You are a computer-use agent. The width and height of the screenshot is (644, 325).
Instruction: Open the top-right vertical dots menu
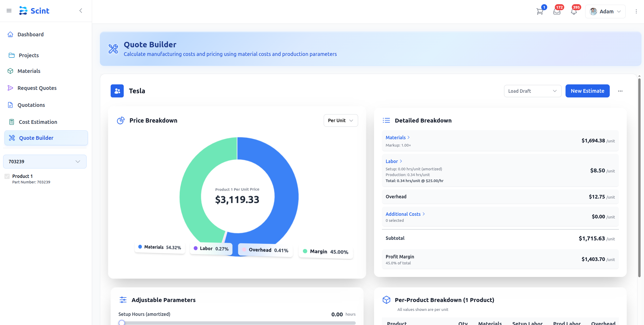[x=636, y=11]
